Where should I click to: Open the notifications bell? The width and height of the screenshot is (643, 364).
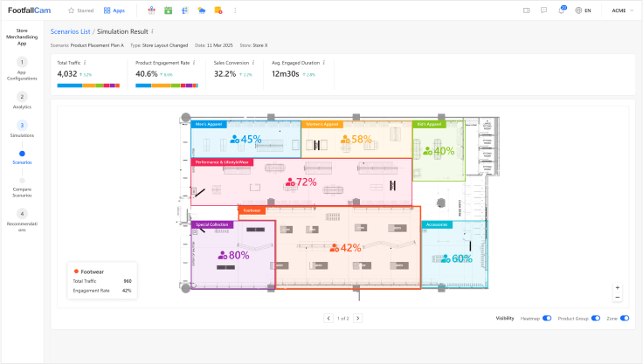click(x=562, y=10)
